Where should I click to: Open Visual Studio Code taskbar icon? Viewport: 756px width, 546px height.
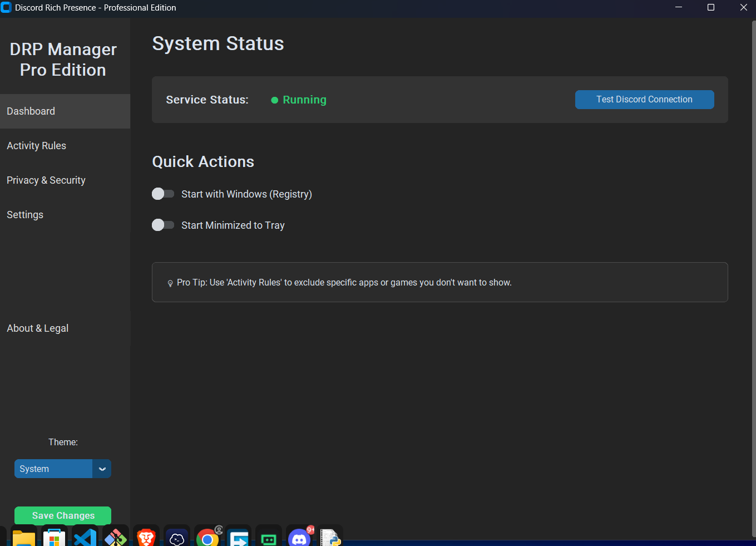point(85,537)
